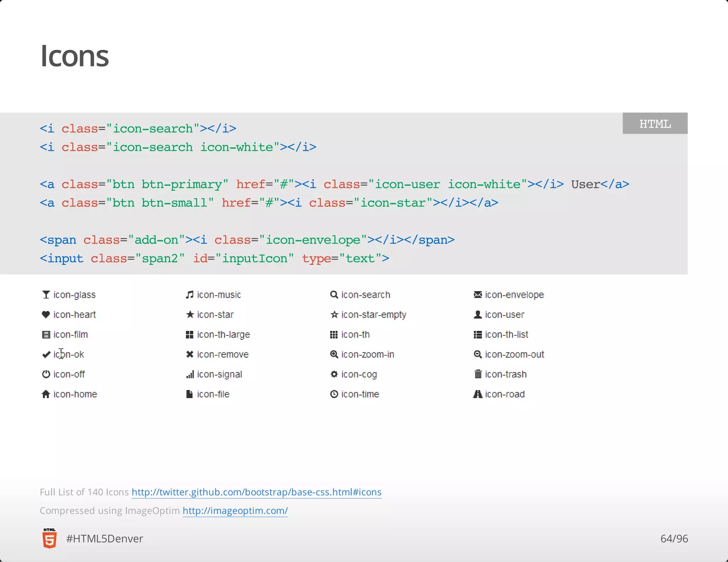
Task: Click the HTML label on code block
Action: 655,123
